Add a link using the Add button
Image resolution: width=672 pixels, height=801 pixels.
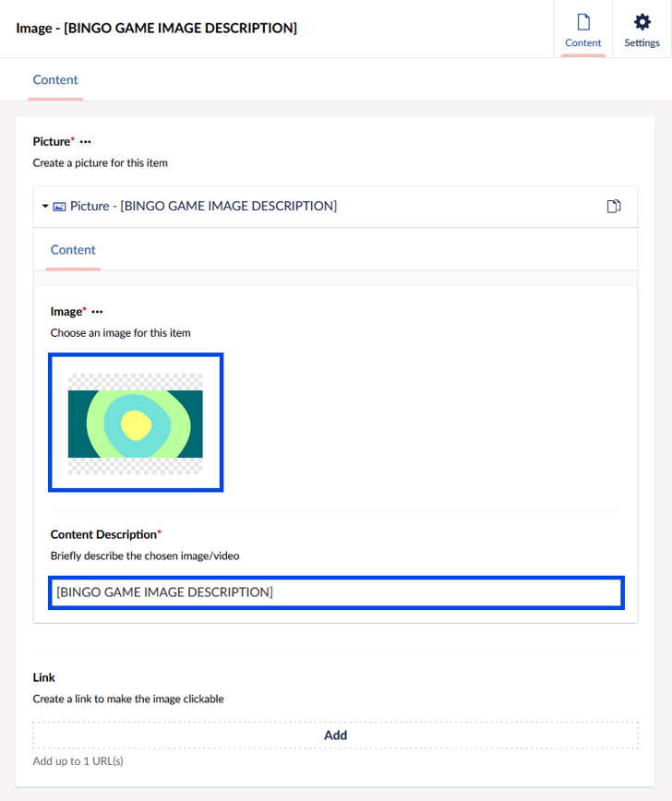pyautogui.click(x=335, y=735)
